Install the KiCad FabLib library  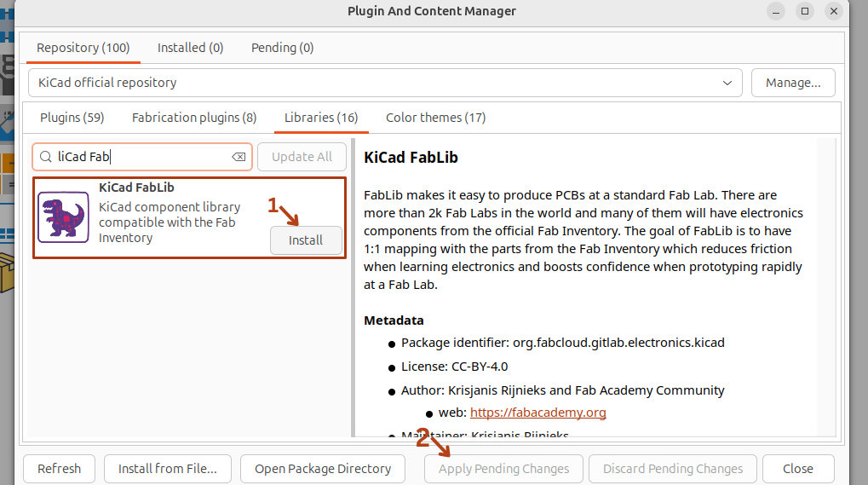coord(305,240)
